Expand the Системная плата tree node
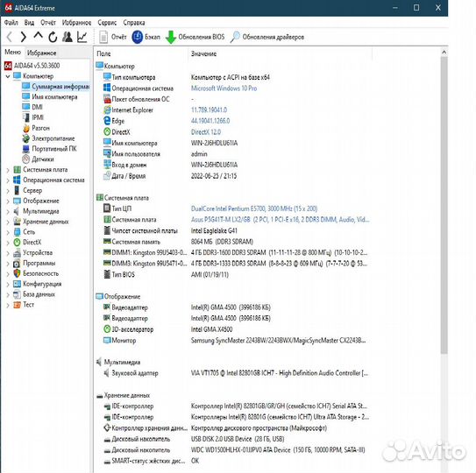 [8, 170]
